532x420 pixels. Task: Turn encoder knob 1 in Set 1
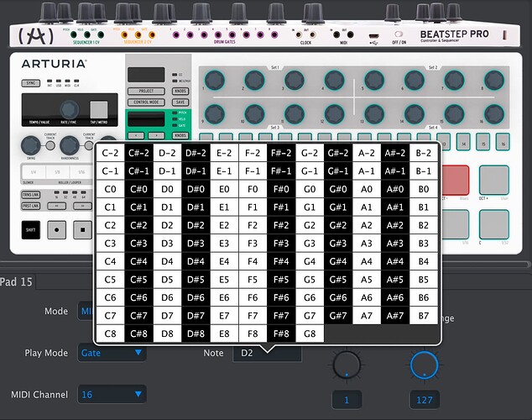click(x=215, y=81)
